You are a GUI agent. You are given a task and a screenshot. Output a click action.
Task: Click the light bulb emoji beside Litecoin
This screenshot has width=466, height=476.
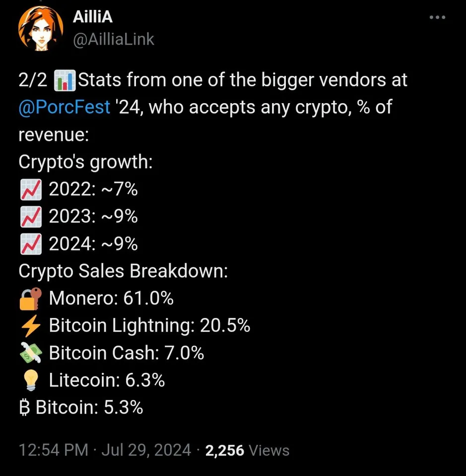(30, 380)
